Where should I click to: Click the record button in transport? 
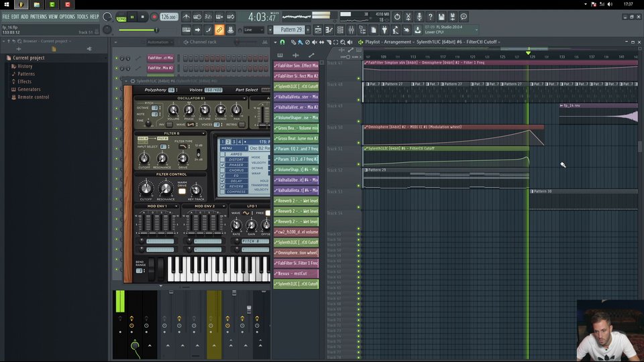[x=154, y=17]
